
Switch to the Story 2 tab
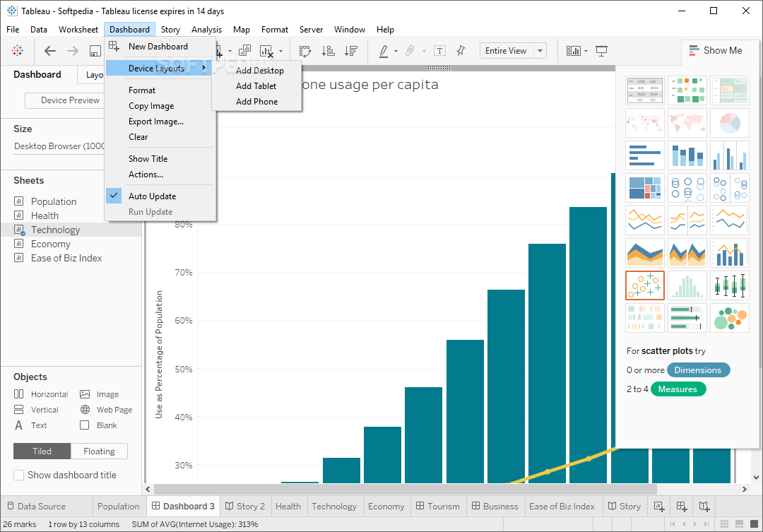(244, 507)
